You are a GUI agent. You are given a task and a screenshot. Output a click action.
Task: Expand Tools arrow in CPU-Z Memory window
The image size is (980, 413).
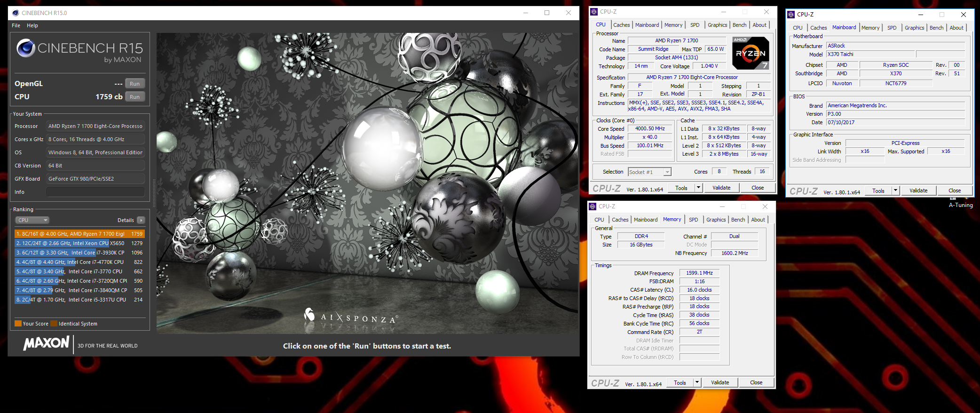click(x=697, y=382)
